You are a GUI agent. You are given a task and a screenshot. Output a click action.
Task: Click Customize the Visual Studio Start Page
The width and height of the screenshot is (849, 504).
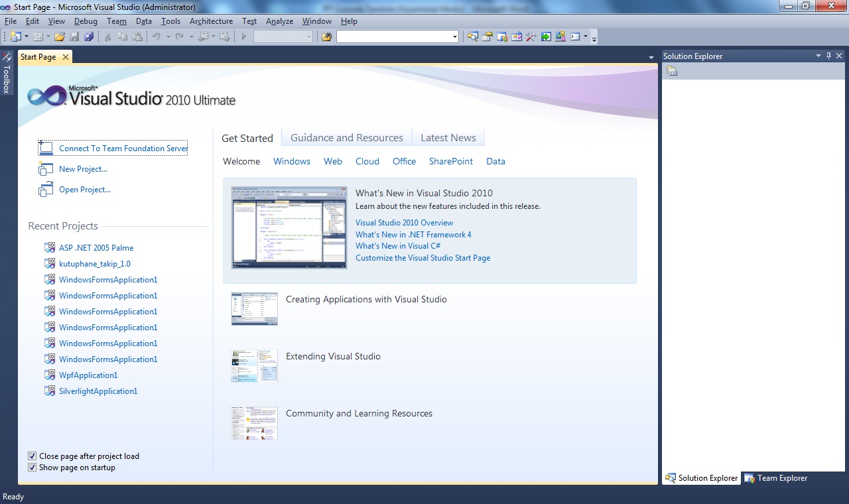tap(423, 258)
